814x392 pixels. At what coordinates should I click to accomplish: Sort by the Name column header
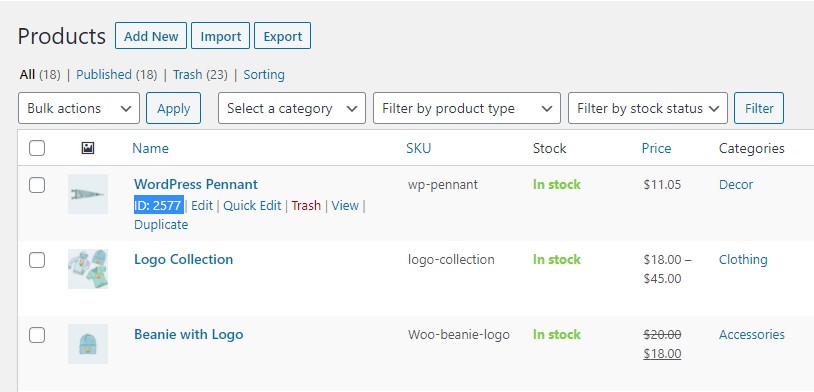pos(151,148)
